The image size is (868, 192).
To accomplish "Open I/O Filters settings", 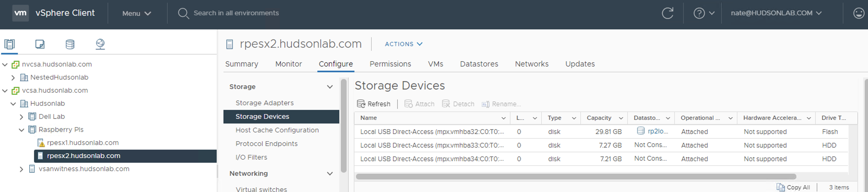I will tap(251, 157).
